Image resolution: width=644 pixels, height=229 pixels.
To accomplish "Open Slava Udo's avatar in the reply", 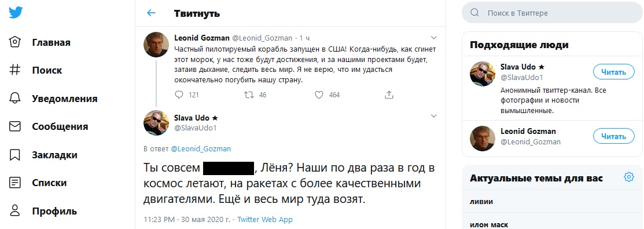I will coord(156,123).
